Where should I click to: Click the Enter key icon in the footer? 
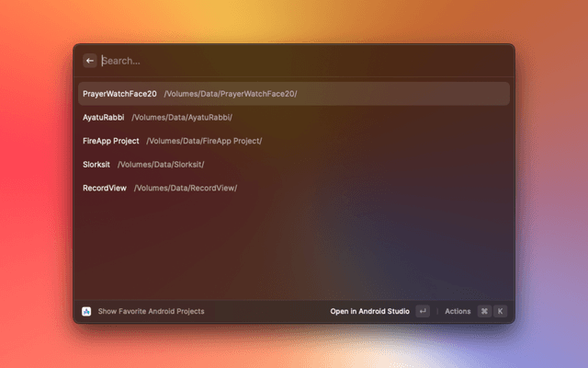click(423, 311)
